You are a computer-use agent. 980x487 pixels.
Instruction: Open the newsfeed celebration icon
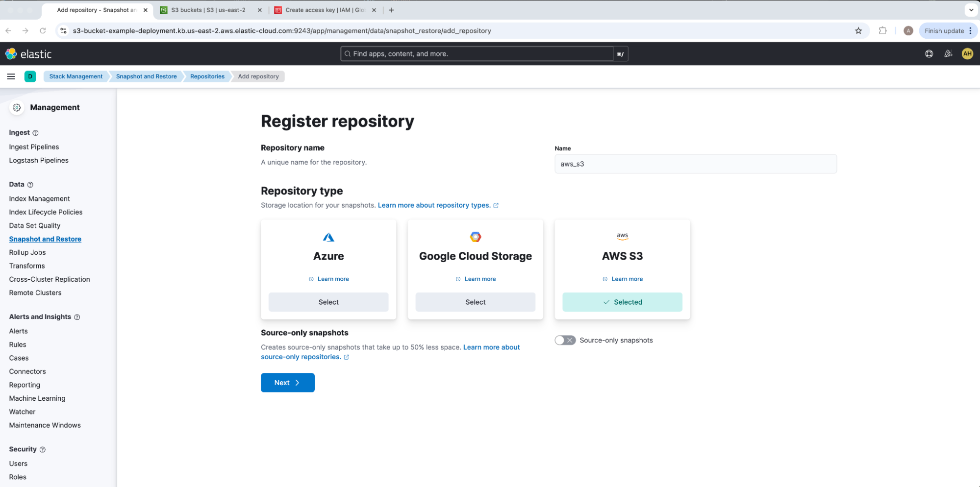(x=948, y=54)
